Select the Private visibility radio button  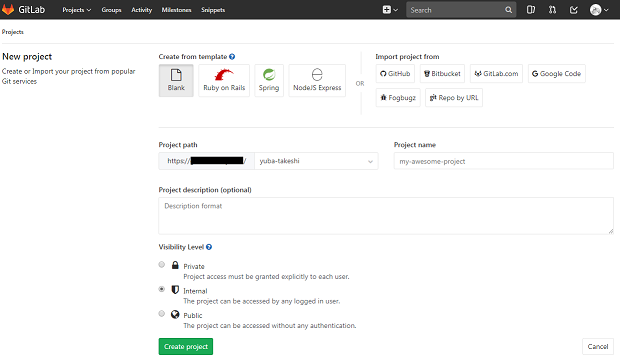coord(162,264)
